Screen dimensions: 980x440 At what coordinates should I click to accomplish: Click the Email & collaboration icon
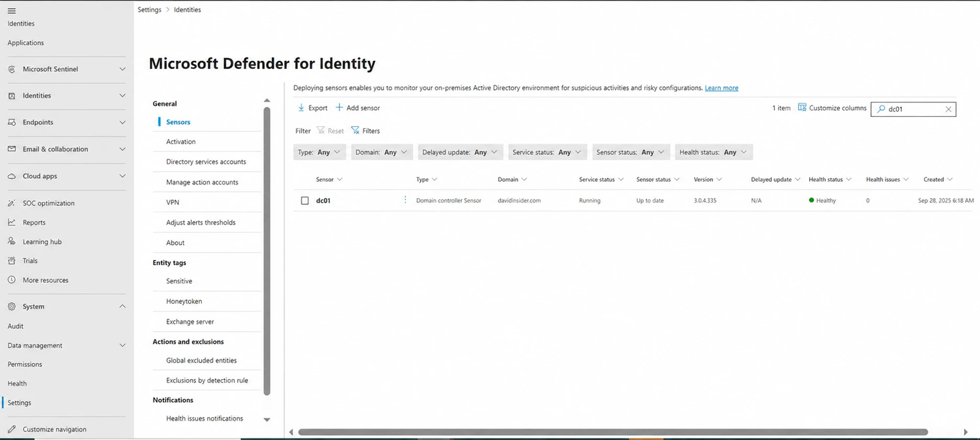pos(11,149)
